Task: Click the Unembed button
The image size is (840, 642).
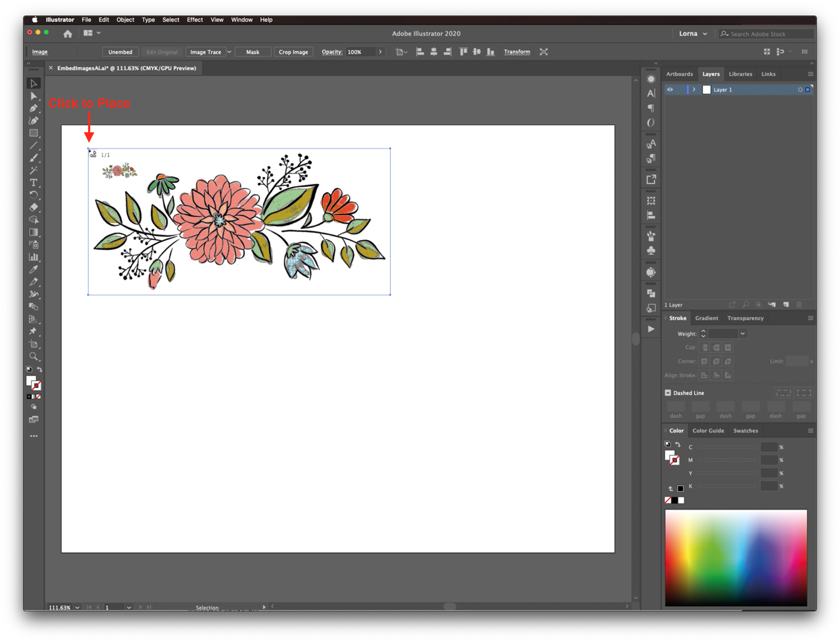Action: (120, 52)
